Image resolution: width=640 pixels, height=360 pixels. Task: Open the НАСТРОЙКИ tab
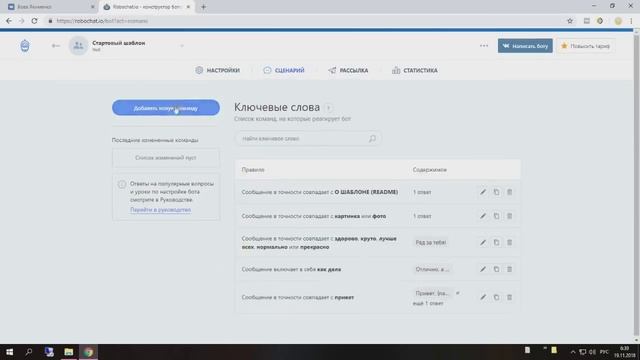pyautogui.click(x=218, y=70)
